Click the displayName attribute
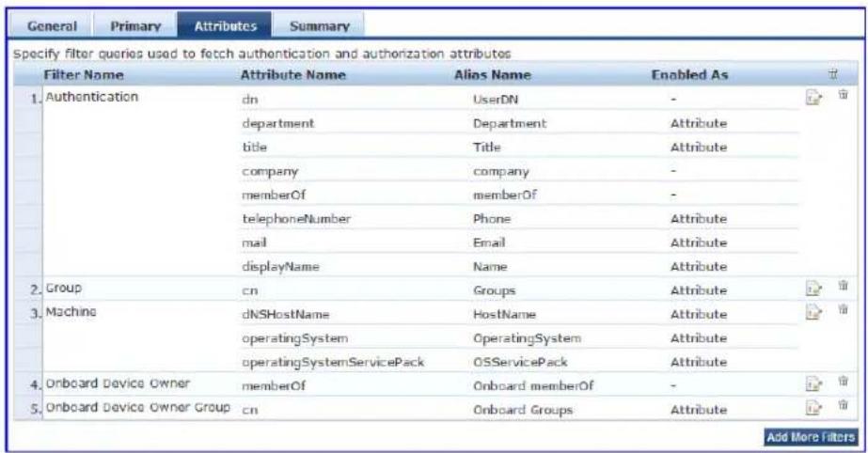 [x=280, y=267]
